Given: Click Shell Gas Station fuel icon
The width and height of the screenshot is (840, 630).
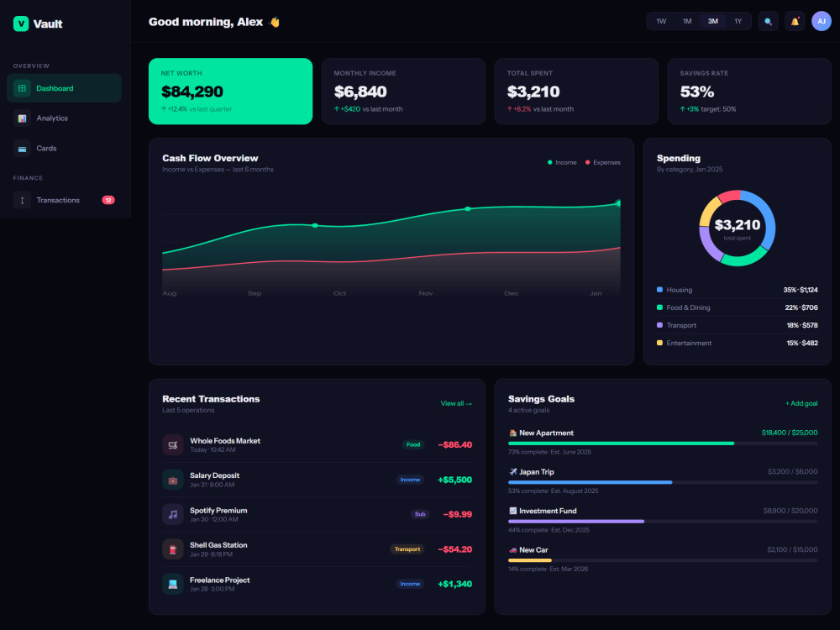Looking at the screenshot, I should tap(172, 549).
